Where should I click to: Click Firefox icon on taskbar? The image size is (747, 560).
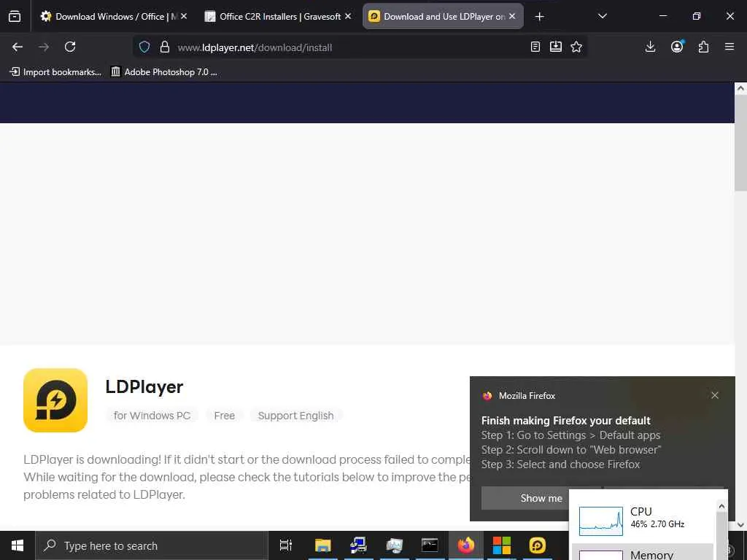tap(465, 545)
